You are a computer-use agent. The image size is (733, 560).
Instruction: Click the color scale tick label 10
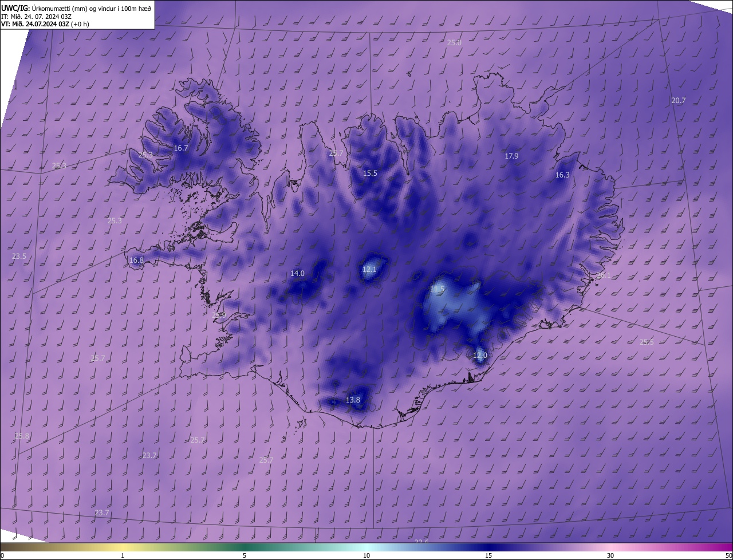(x=366, y=555)
